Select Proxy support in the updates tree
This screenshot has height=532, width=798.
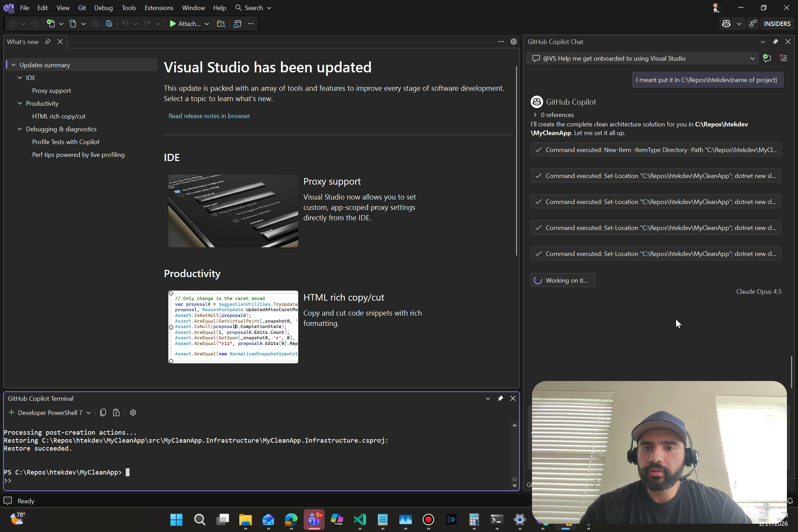[x=52, y=90]
